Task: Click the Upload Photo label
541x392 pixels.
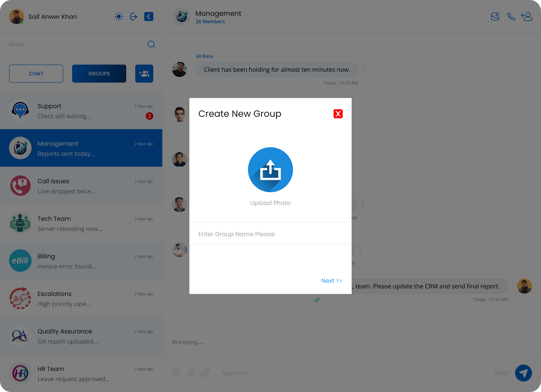Action: pyautogui.click(x=270, y=203)
